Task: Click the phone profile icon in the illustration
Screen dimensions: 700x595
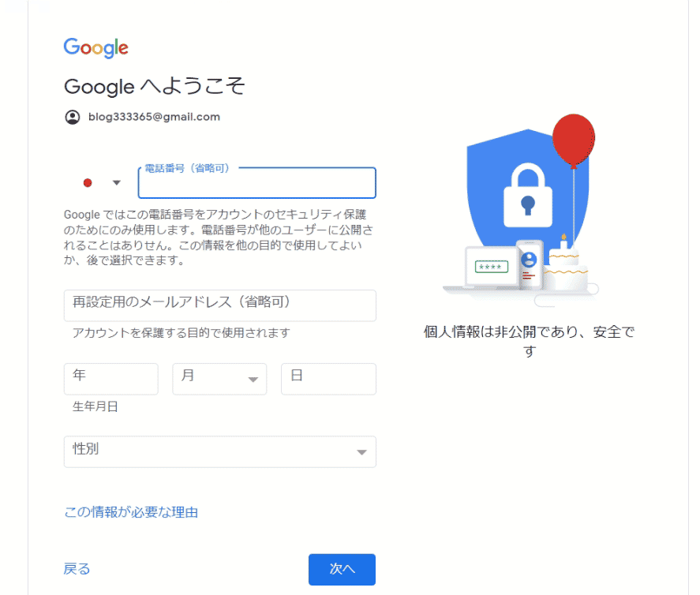Action: [529, 260]
